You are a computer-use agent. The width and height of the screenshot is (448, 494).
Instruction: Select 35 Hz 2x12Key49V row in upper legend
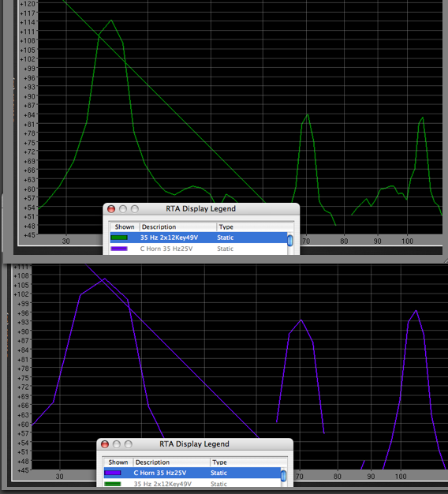coord(198,238)
